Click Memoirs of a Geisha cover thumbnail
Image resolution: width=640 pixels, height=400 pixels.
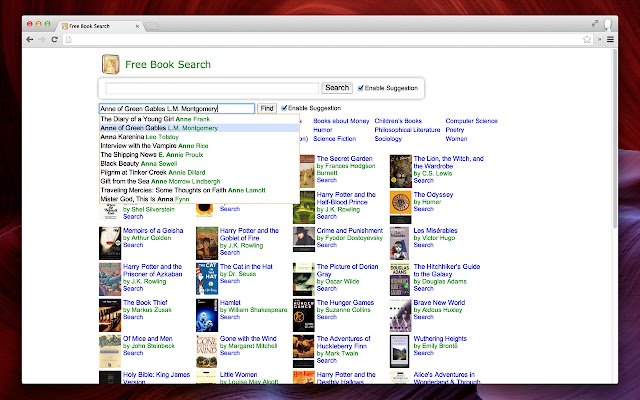(110, 243)
